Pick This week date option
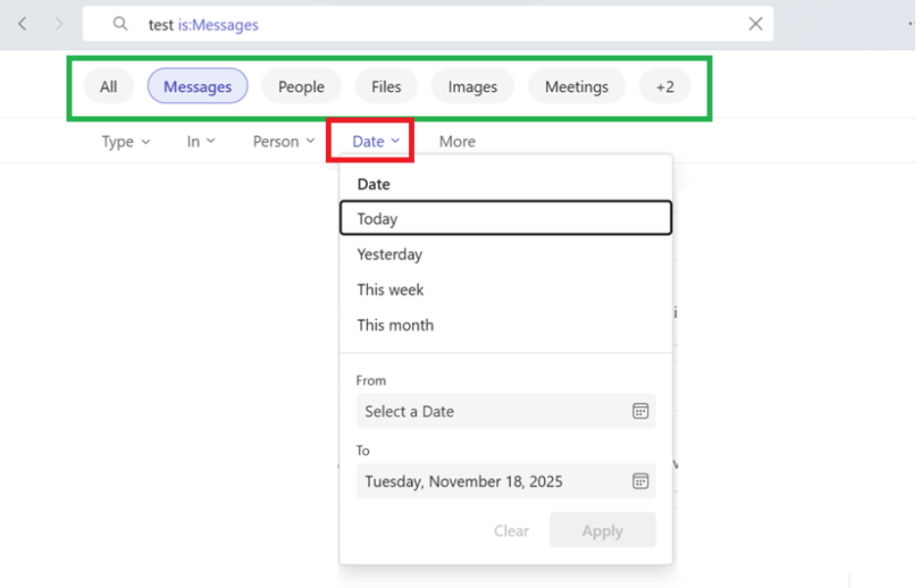This screenshot has height=588, width=916. (x=506, y=290)
